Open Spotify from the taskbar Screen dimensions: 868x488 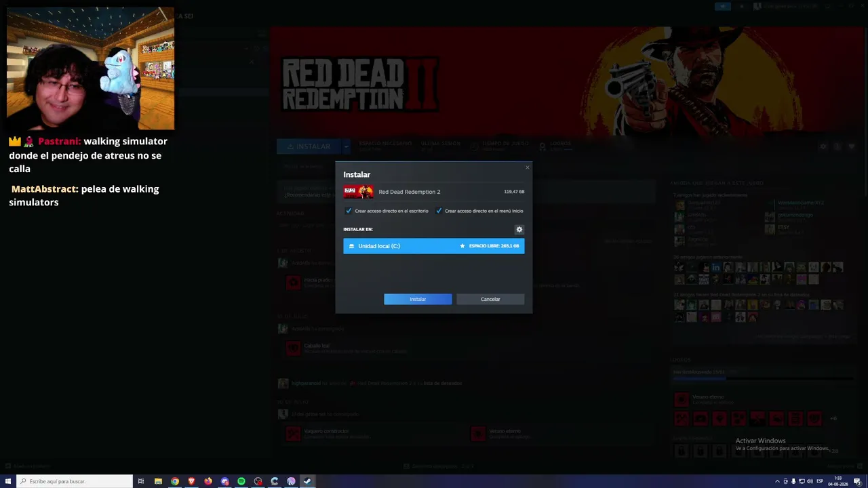[241, 481]
